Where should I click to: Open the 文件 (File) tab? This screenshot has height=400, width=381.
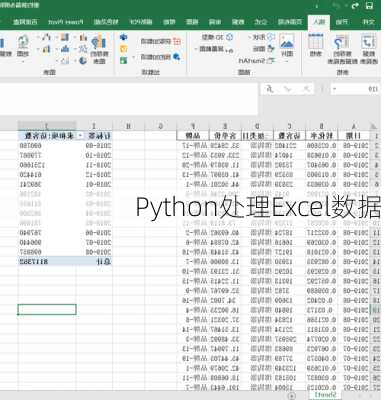click(x=368, y=22)
